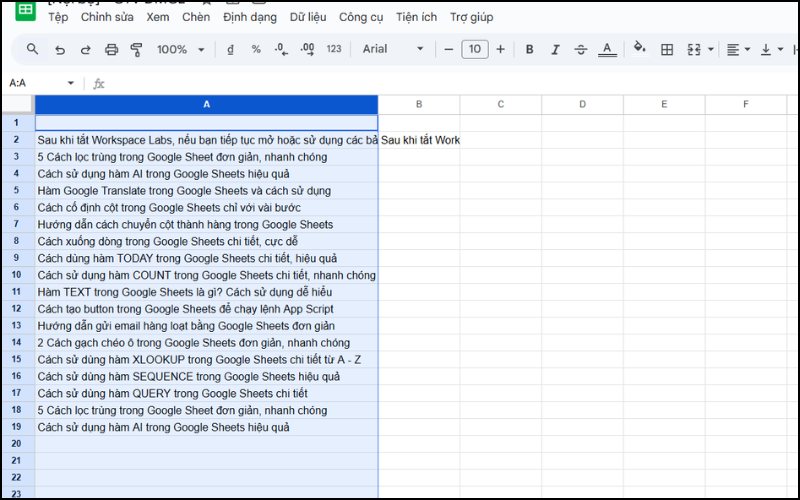This screenshot has height=500, width=800.
Task: Open the fill color picker
Action: pos(640,49)
